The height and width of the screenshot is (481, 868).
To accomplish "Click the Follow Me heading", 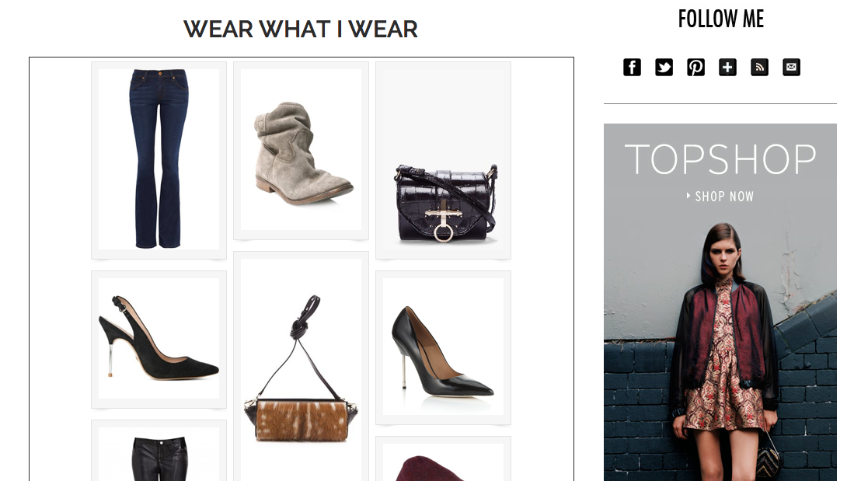I will coord(721,19).
